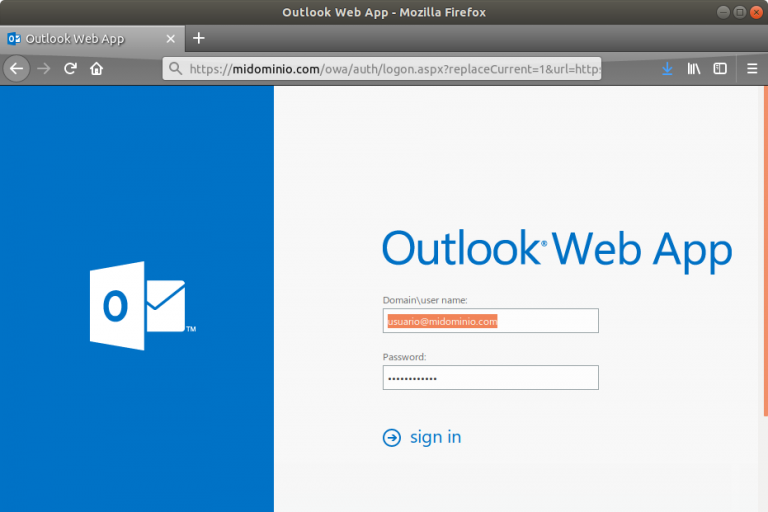This screenshot has height=512, width=768.
Task: Click the page vertical scrollbar
Action: pyautogui.click(x=765, y=251)
